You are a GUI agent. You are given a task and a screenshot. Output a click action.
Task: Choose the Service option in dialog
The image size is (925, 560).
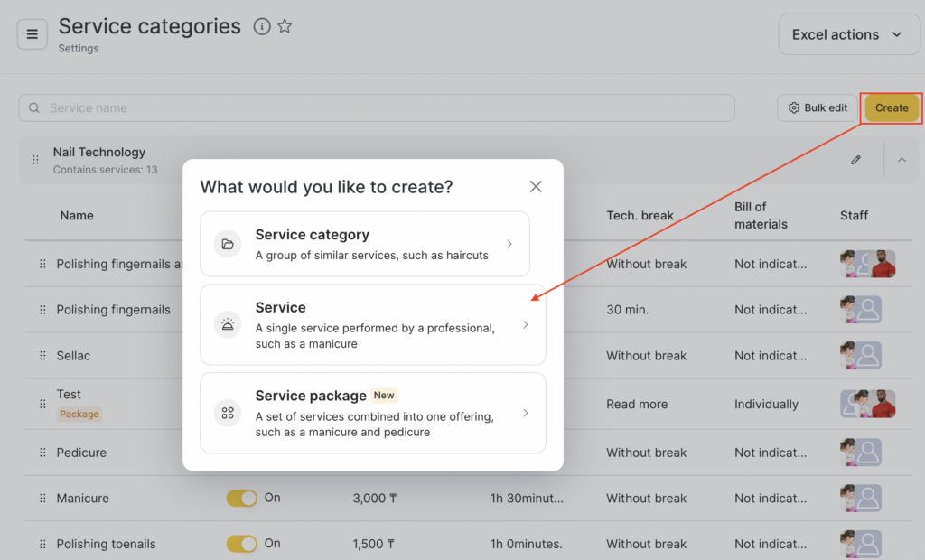coord(372,324)
